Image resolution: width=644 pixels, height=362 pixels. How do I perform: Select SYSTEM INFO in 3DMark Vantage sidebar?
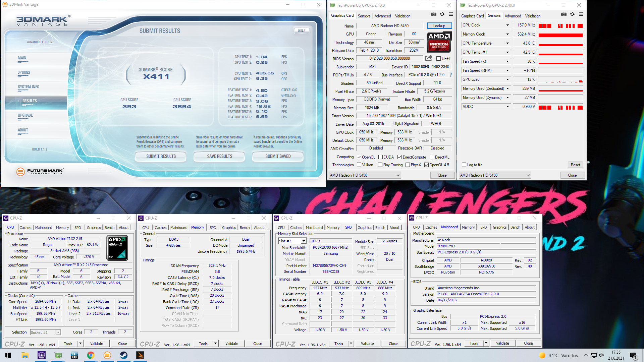29,87
